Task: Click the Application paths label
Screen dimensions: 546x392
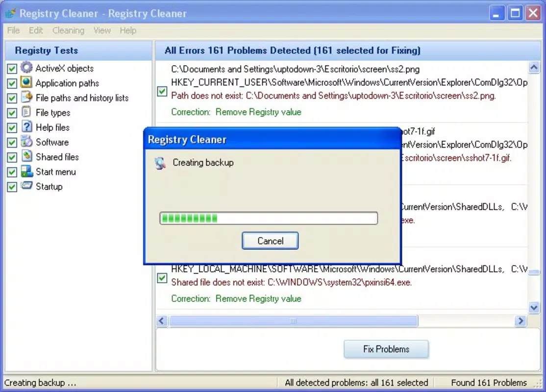Action: (67, 83)
